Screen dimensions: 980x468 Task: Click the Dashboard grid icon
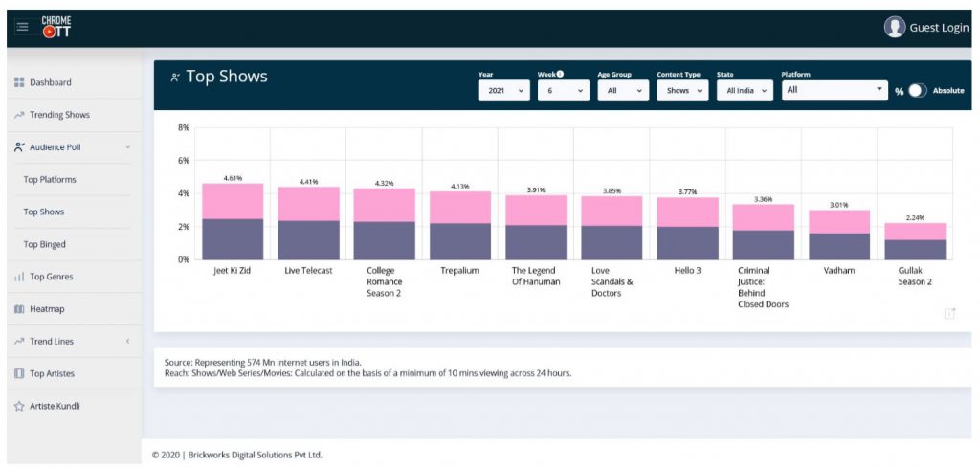click(x=19, y=83)
